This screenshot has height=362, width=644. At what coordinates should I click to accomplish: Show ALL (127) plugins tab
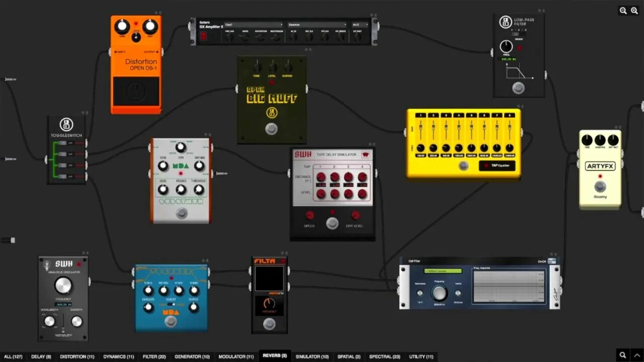(13, 356)
